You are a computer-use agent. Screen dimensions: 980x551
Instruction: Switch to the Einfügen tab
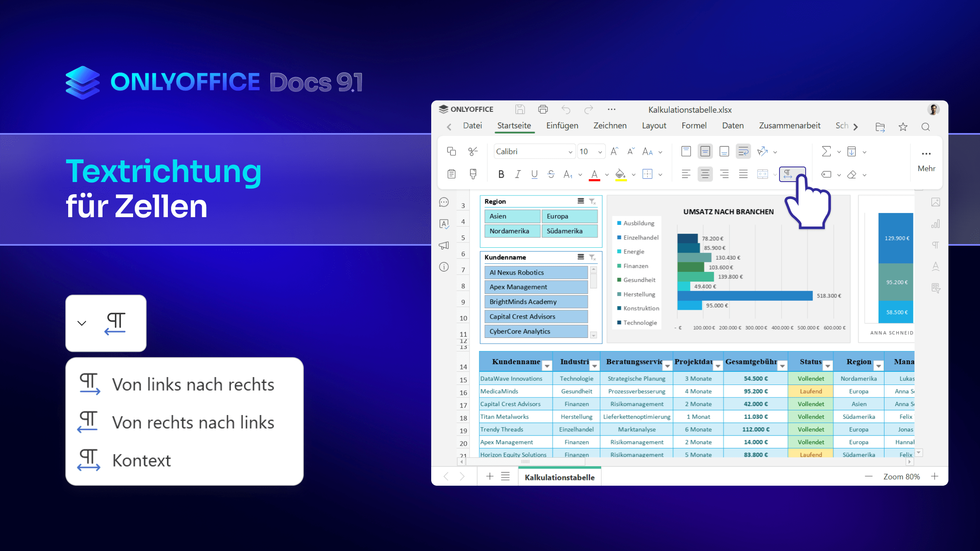click(x=562, y=126)
